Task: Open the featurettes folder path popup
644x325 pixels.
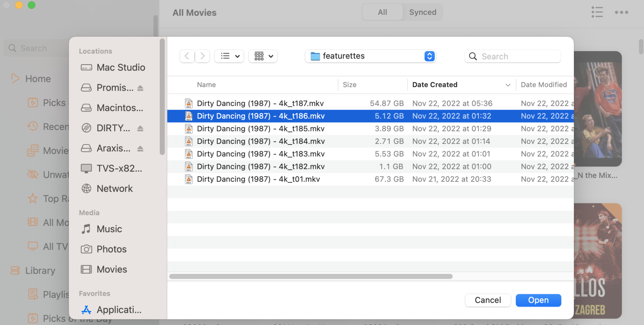Action: click(370, 56)
